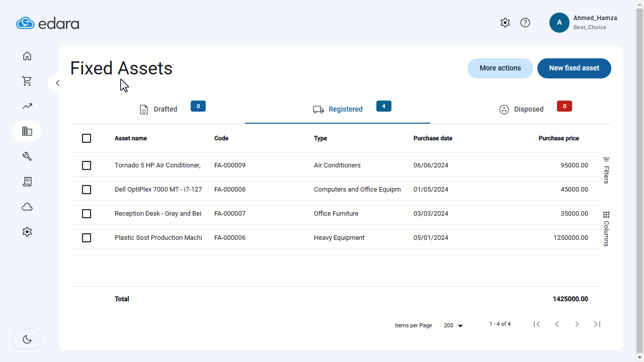The width and height of the screenshot is (644, 362).
Task: Open the shopping cart sidebar icon
Action: click(x=27, y=81)
